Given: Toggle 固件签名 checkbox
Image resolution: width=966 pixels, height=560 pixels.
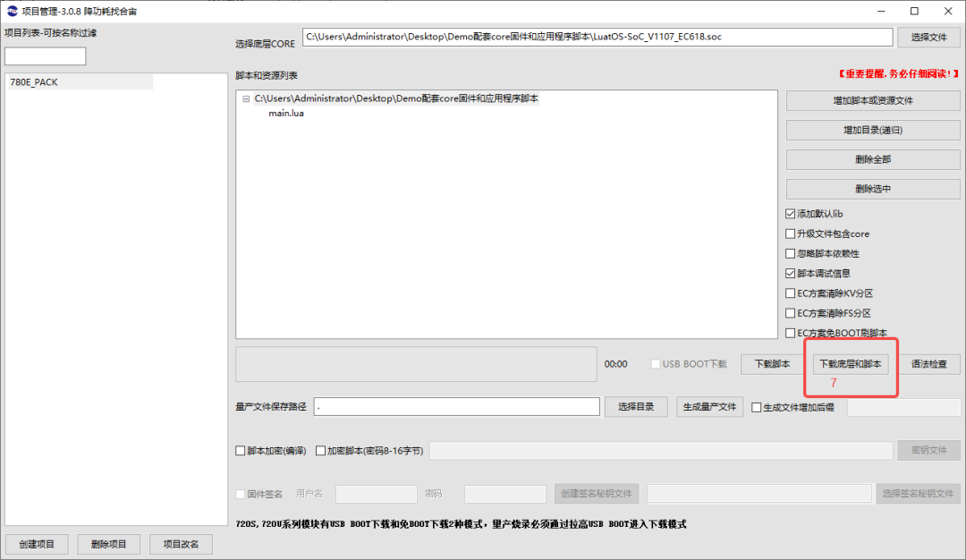Looking at the screenshot, I should click(x=241, y=494).
